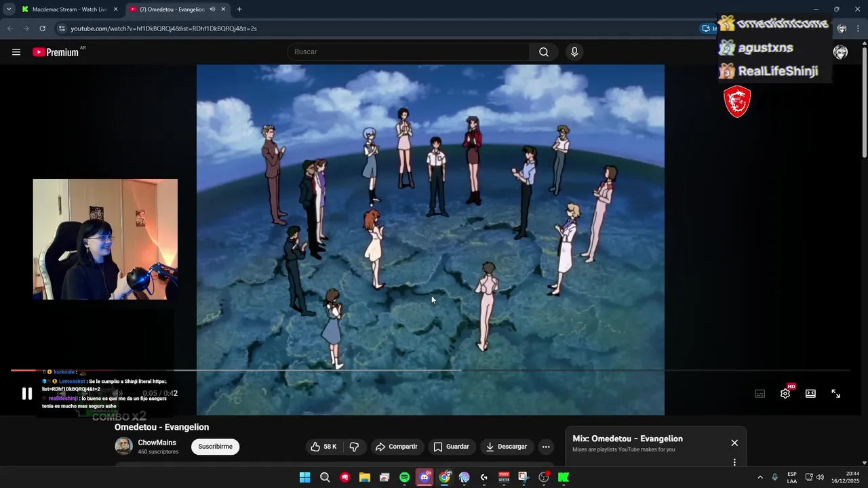Screen dimensions: 868x488
Task: Dislike the Omedetou video
Action: (x=354, y=447)
